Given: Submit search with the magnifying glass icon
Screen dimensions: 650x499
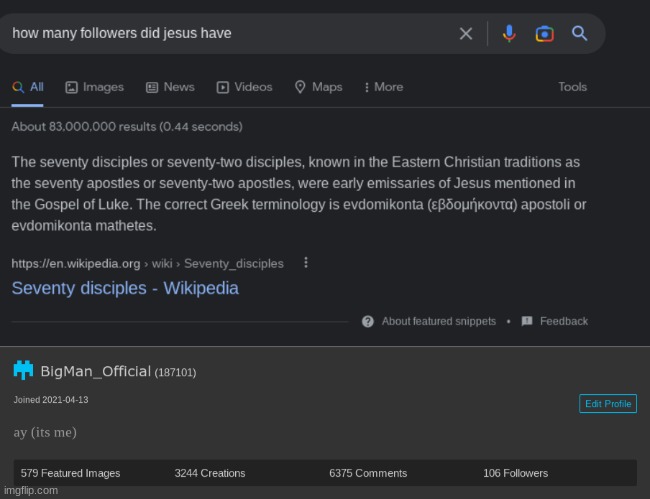Looking at the screenshot, I should point(580,33).
